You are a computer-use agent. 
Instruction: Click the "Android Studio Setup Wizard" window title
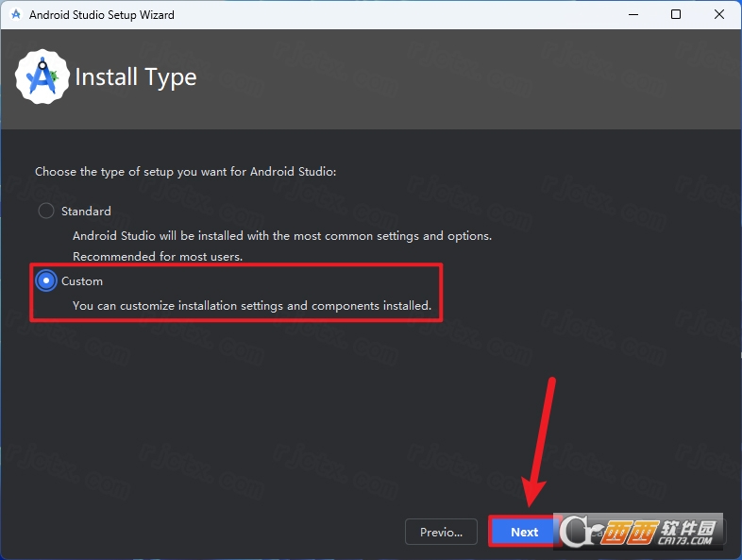102,15
